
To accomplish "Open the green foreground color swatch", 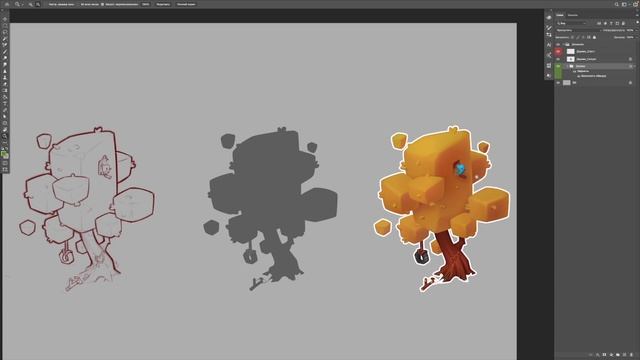I will (x=4, y=154).
